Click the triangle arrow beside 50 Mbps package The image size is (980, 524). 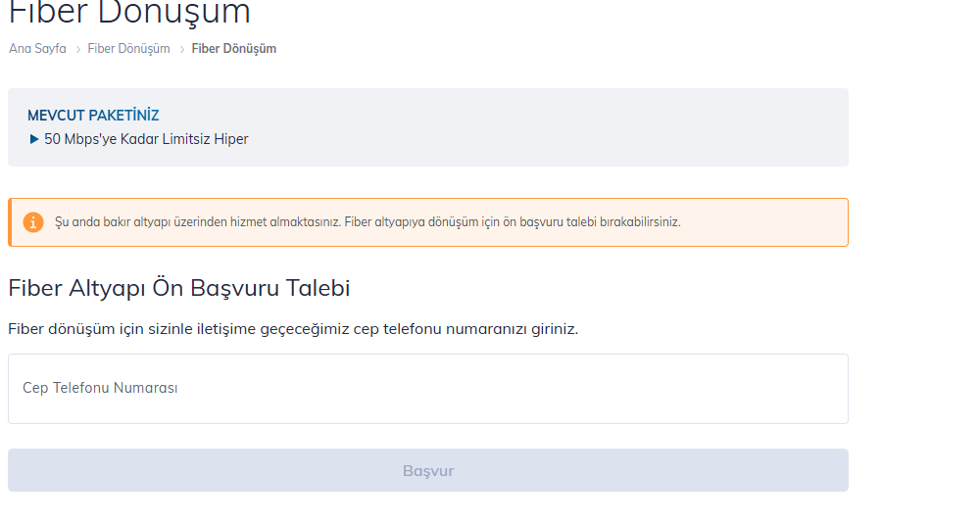click(x=33, y=139)
